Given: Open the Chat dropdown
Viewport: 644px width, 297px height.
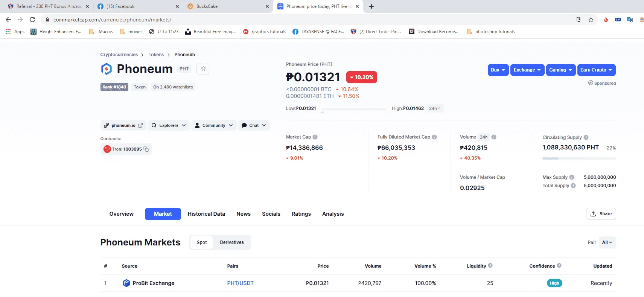Looking at the screenshot, I should point(254,125).
